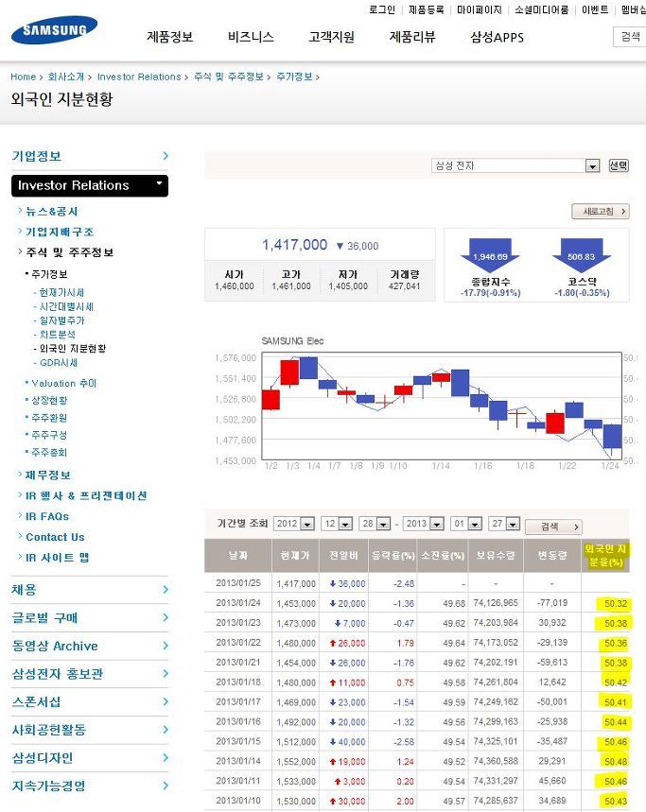Go to Home breadcrumb

tap(24, 77)
